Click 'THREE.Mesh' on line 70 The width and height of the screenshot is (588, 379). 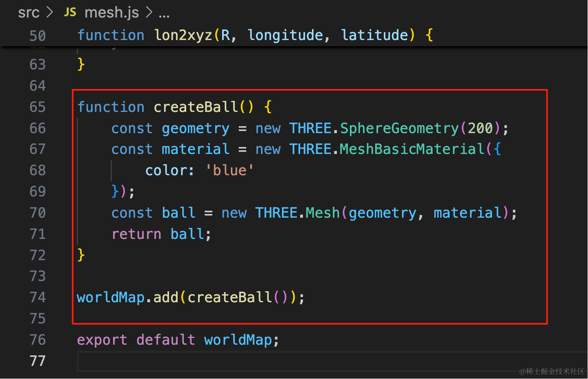coord(298,213)
